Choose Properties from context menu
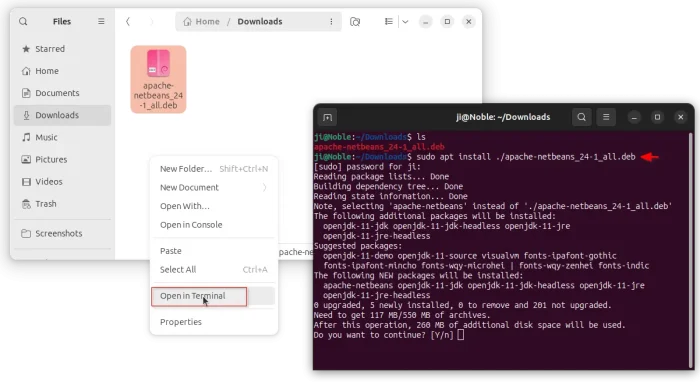This screenshot has height=382, width=700. click(214, 322)
